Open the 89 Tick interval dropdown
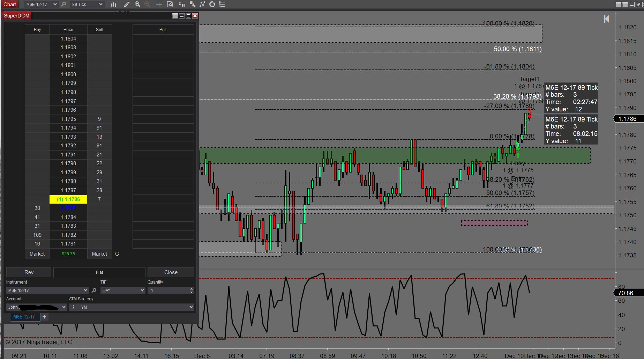 (x=87, y=5)
